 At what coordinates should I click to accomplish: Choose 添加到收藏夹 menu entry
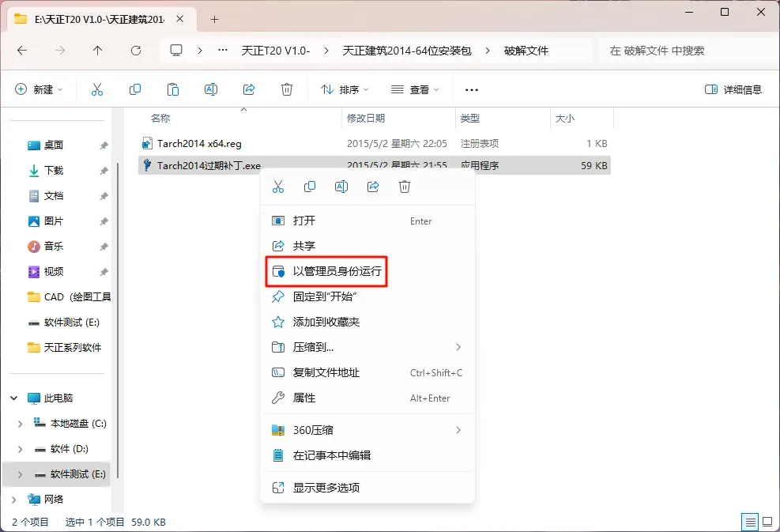coord(367,322)
